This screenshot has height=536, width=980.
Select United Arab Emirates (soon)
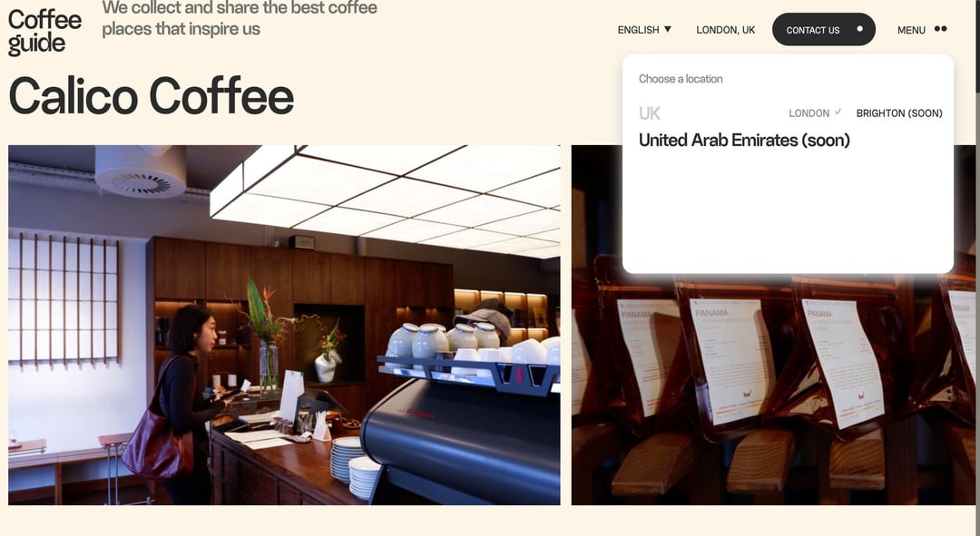(744, 140)
